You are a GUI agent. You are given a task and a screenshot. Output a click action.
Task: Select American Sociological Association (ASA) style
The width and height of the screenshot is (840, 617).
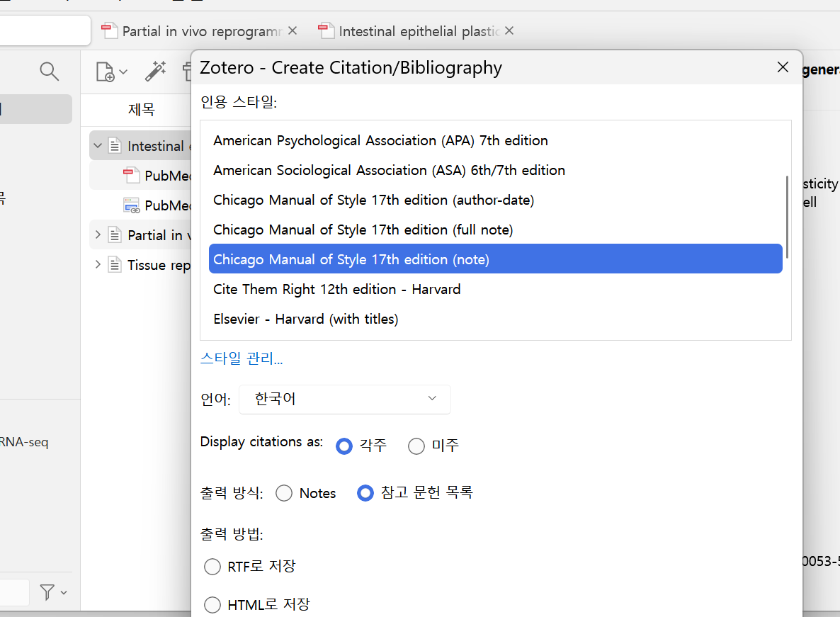496,170
